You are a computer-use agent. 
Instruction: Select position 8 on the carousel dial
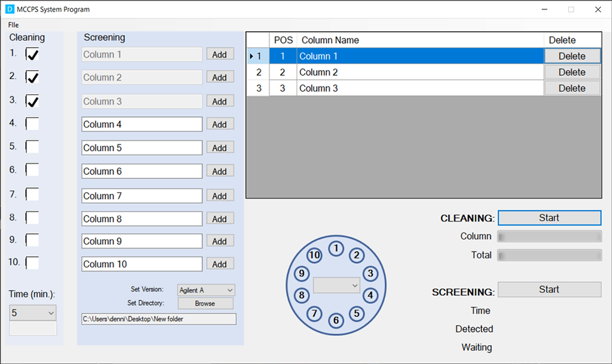[x=302, y=296]
